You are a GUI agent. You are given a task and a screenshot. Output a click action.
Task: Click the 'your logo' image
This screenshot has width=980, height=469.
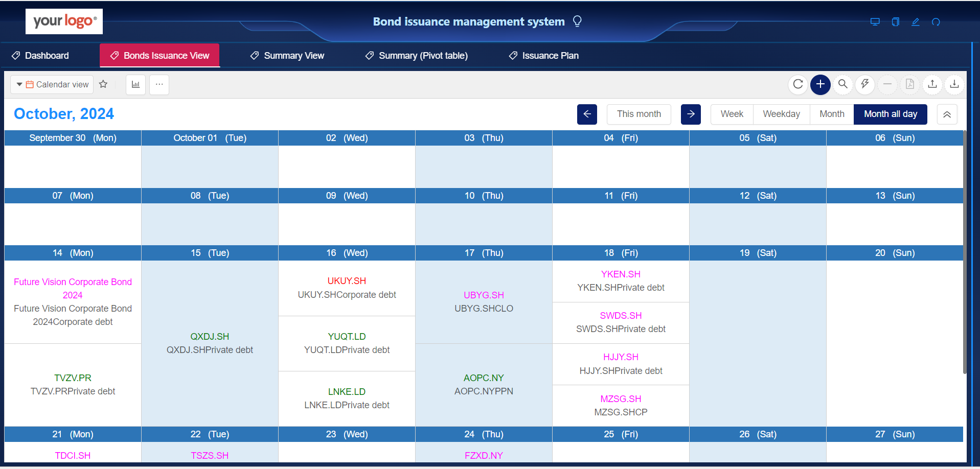coord(64,21)
